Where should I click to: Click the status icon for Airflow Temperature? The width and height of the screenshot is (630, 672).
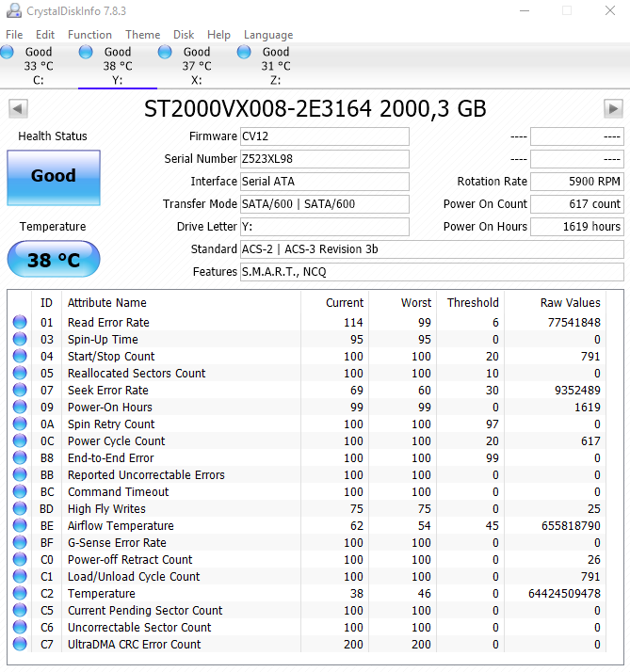(x=20, y=525)
